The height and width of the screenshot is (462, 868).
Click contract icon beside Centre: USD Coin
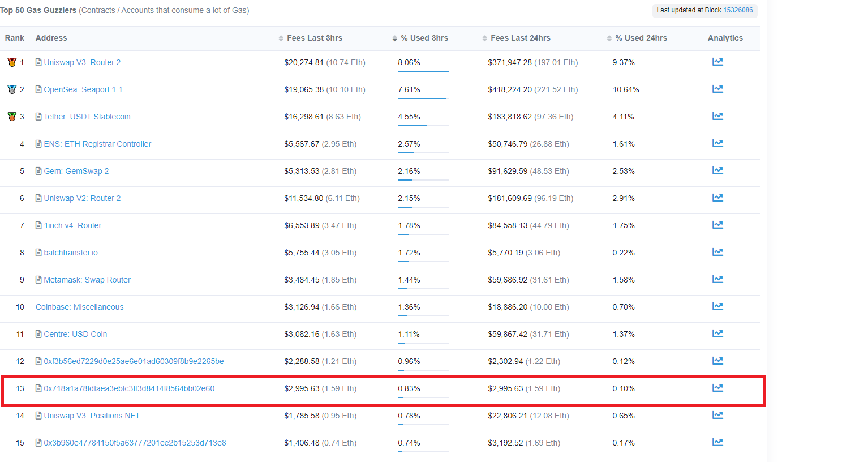click(x=38, y=334)
